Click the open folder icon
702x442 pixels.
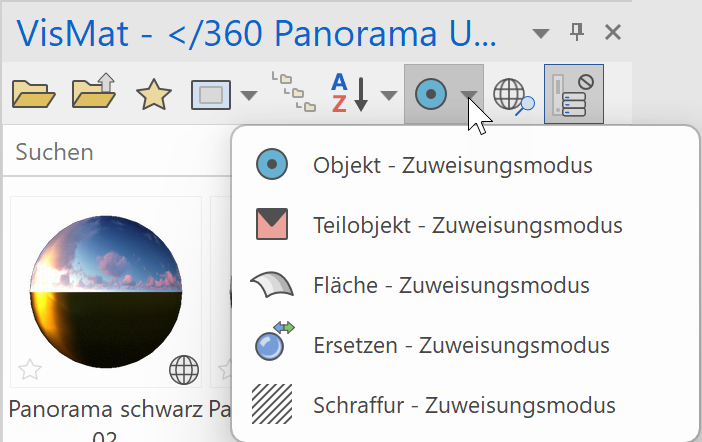pyautogui.click(x=33, y=94)
